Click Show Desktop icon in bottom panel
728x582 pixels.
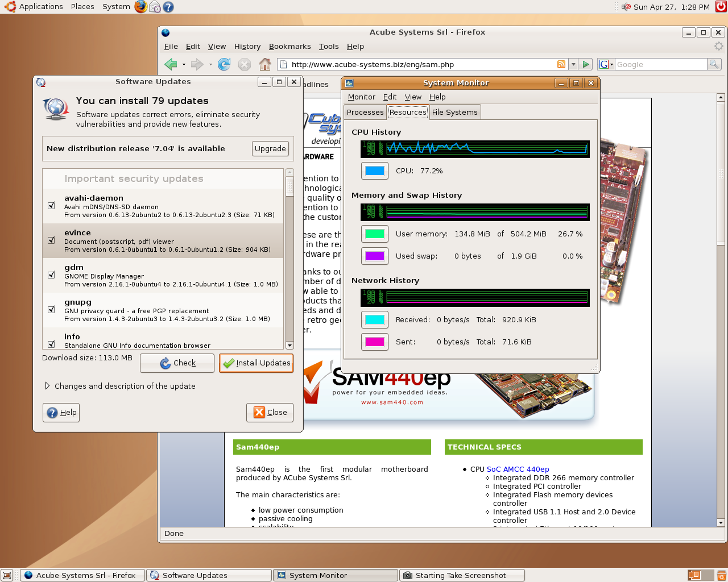(7, 575)
